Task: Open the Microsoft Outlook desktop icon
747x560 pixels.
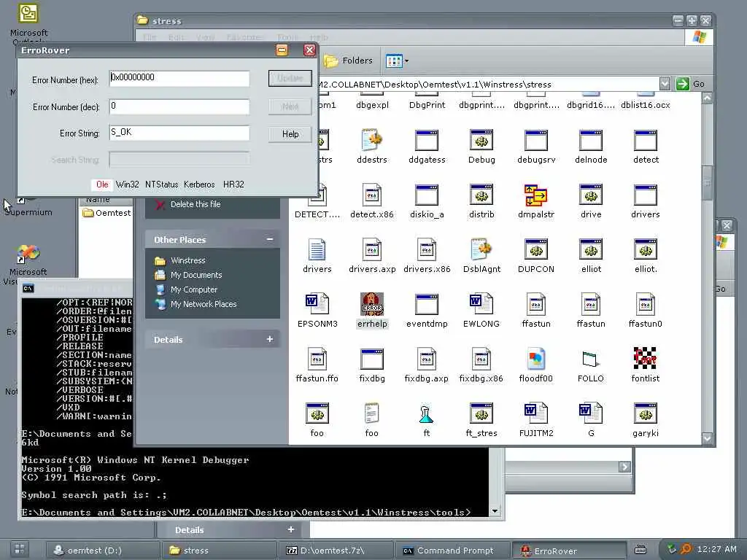Action: click(28, 23)
